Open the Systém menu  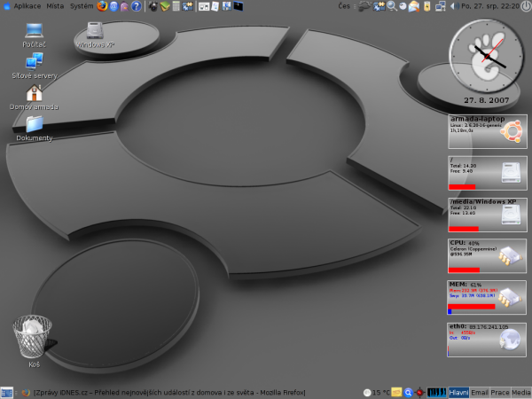(x=82, y=6)
